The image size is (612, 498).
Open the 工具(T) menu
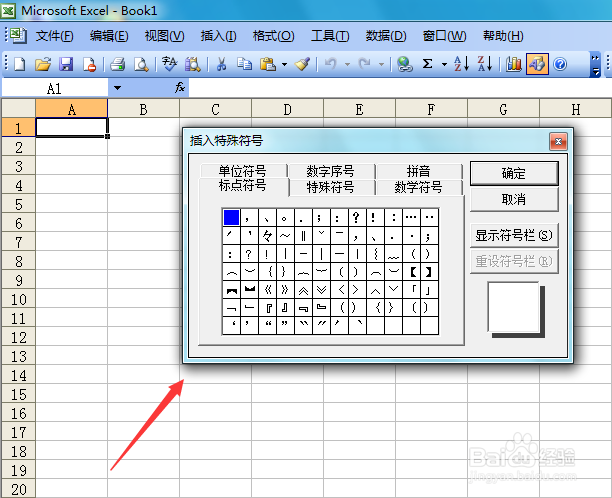click(x=330, y=36)
